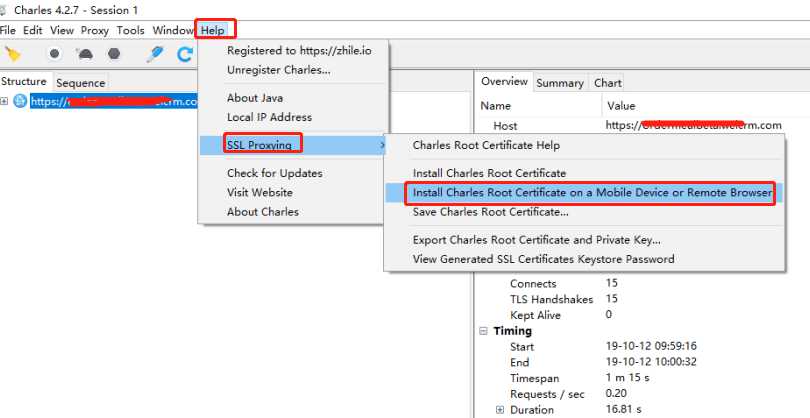Click the broom Clear Session icon
810x418 pixels.
12,54
